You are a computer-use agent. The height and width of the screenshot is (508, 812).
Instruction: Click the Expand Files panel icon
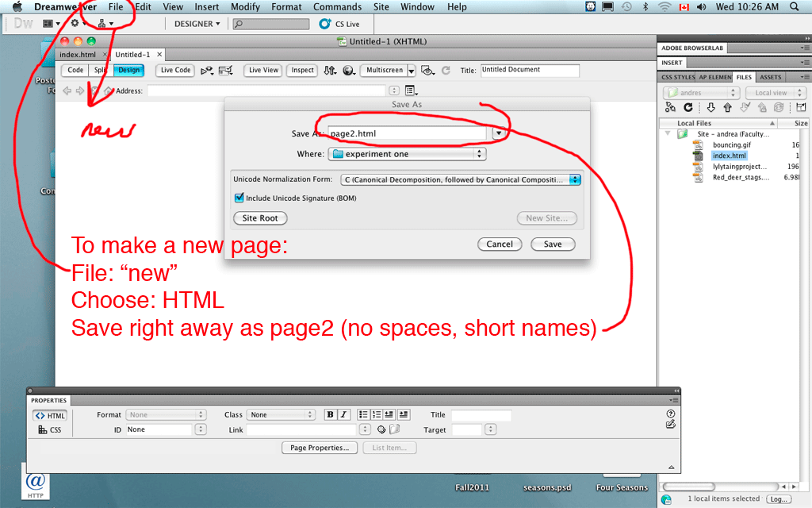click(801, 107)
